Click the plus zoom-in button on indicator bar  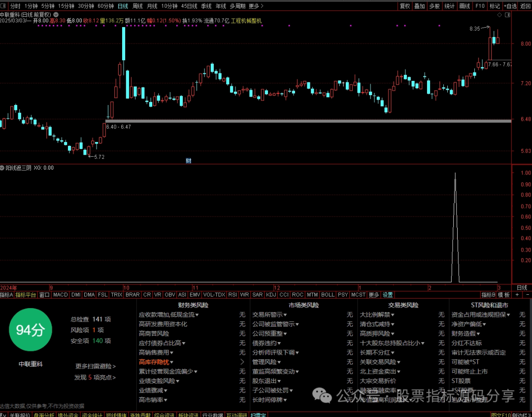point(517,295)
